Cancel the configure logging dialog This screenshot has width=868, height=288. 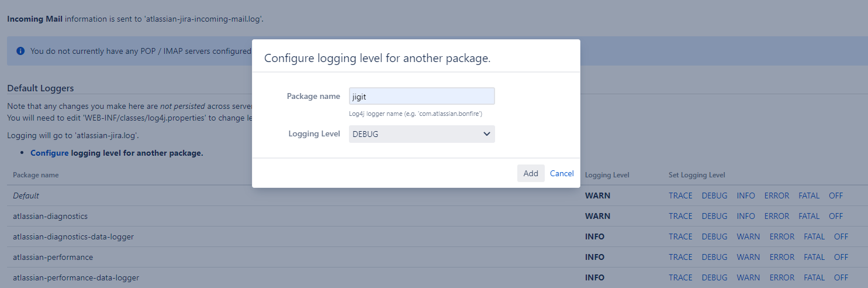point(562,173)
